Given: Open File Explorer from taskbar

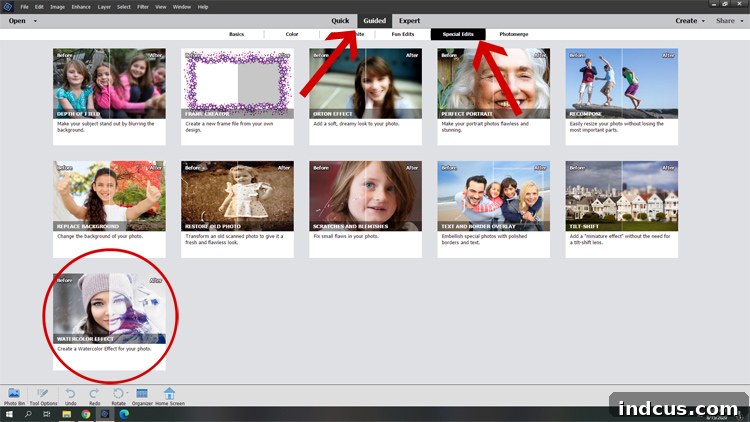Looking at the screenshot, I should point(66,414).
